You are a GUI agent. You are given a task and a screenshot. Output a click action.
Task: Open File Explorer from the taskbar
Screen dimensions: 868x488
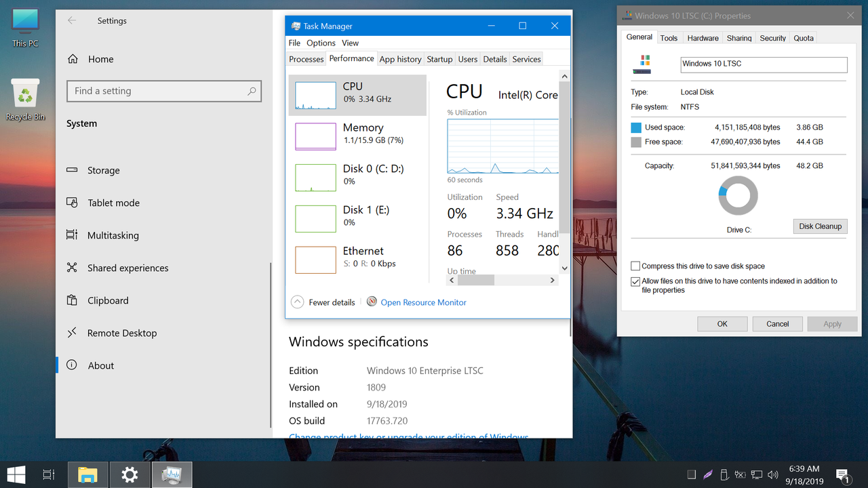click(x=87, y=475)
